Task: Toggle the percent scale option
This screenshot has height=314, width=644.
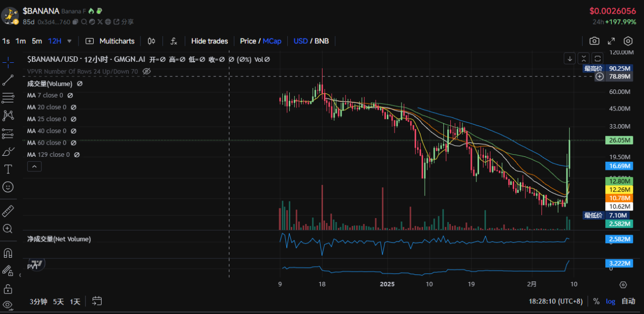Action: [596, 301]
